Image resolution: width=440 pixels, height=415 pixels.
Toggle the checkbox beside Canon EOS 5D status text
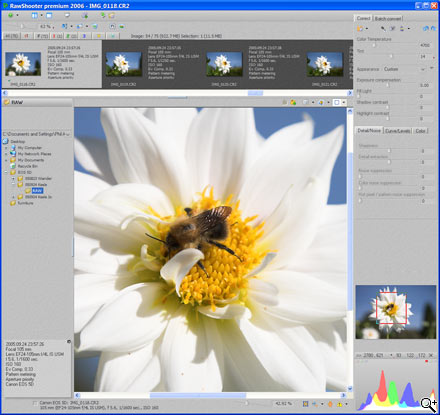click(x=35, y=403)
